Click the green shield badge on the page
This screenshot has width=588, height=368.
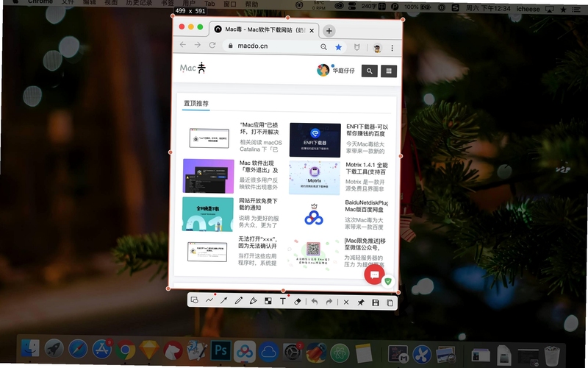tap(388, 281)
